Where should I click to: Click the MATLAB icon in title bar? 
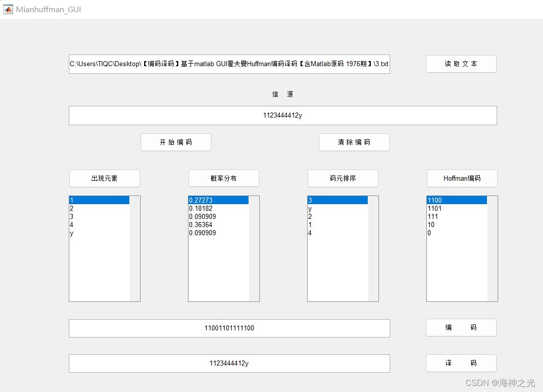[x=8, y=9]
